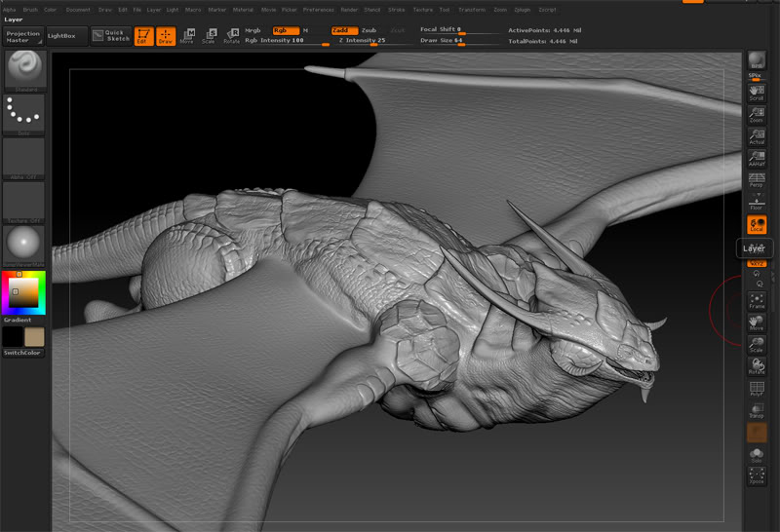Viewport: 780px width, 532px height.
Task: Open the Standard brush thumbnail
Action: click(25, 70)
